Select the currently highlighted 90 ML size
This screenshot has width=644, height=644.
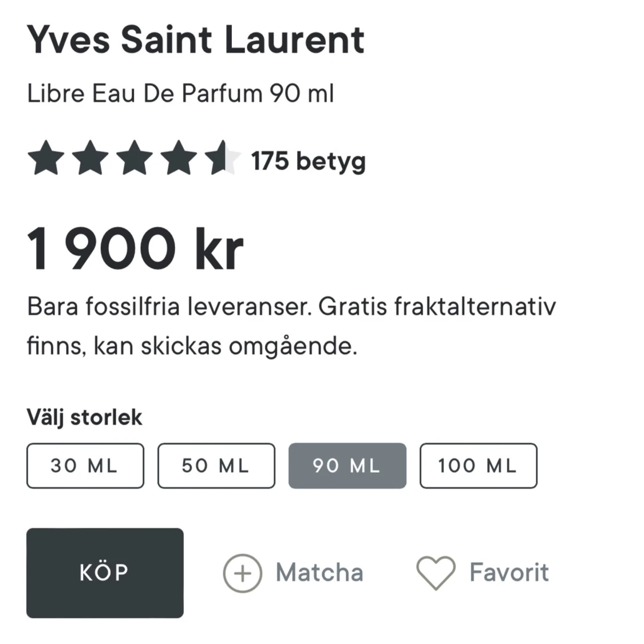tap(347, 465)
